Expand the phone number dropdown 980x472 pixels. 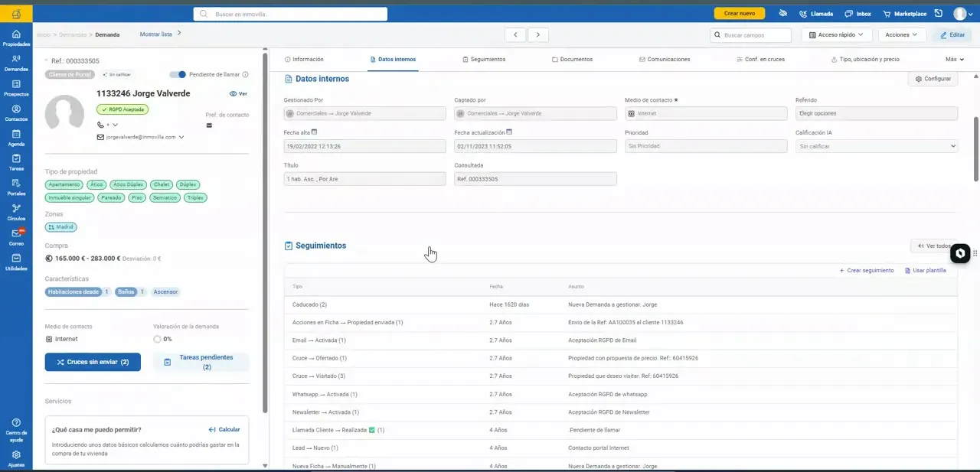pos(116,125)
